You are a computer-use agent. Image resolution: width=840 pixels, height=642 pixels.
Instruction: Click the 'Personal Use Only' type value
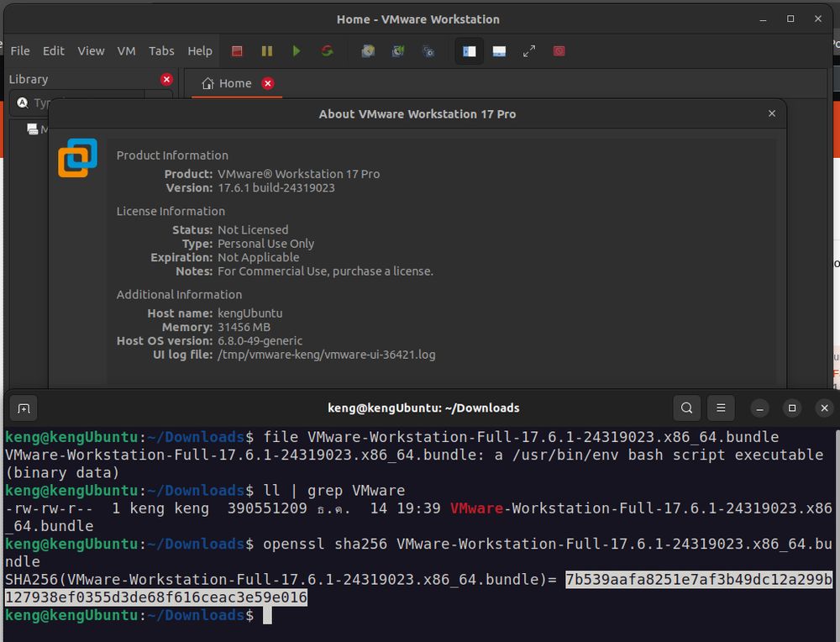coord(265,244)
